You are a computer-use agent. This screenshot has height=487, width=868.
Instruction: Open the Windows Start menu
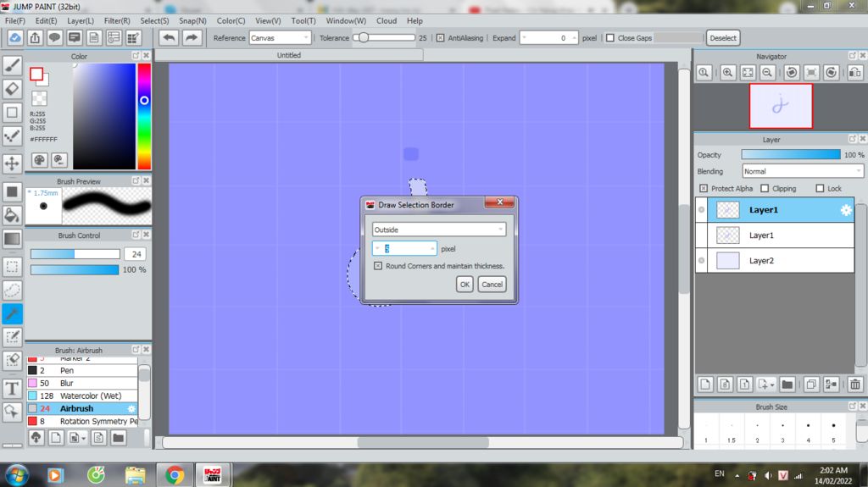(x=17, y=475)
